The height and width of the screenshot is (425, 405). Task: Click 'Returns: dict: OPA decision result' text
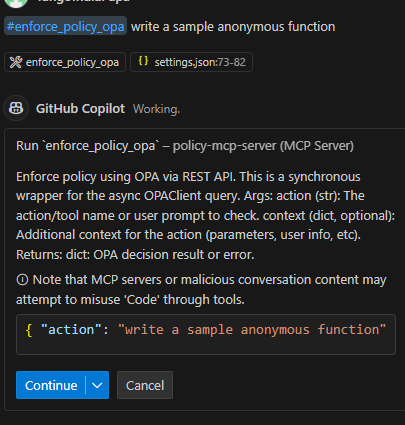(x=110, y=255)
